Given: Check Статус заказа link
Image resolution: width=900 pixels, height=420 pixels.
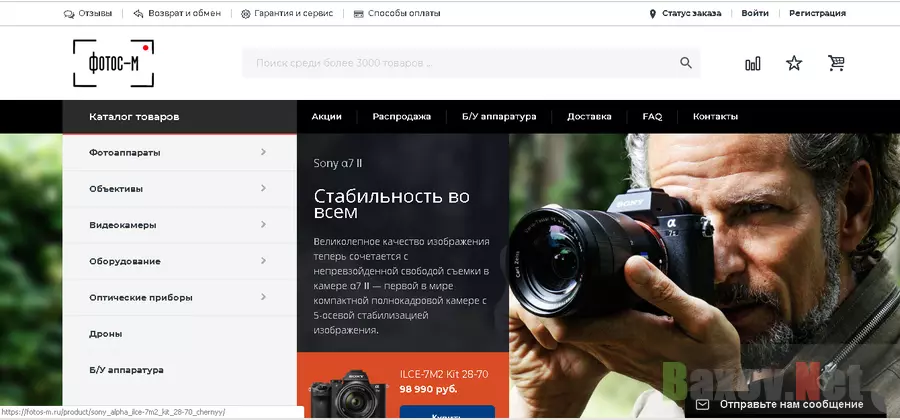Looking at the screenshot, I should coord(692,13).
